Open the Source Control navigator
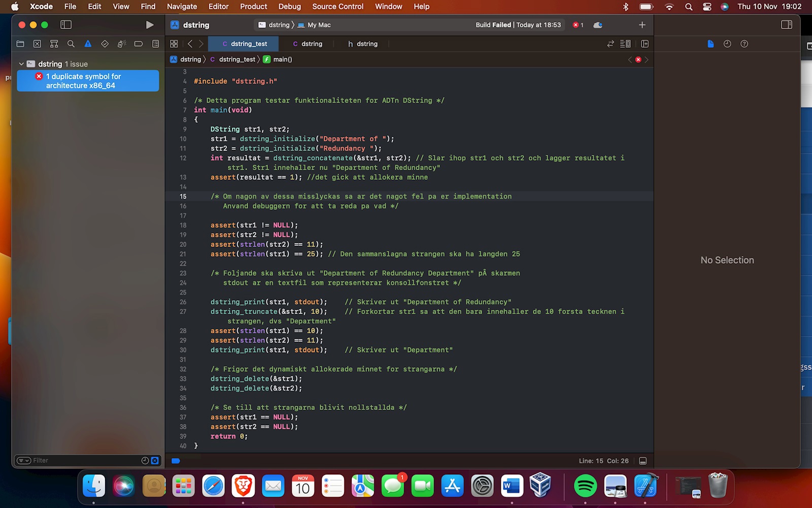The height and width of the screenshot is (508, 812). click(37, 44)
